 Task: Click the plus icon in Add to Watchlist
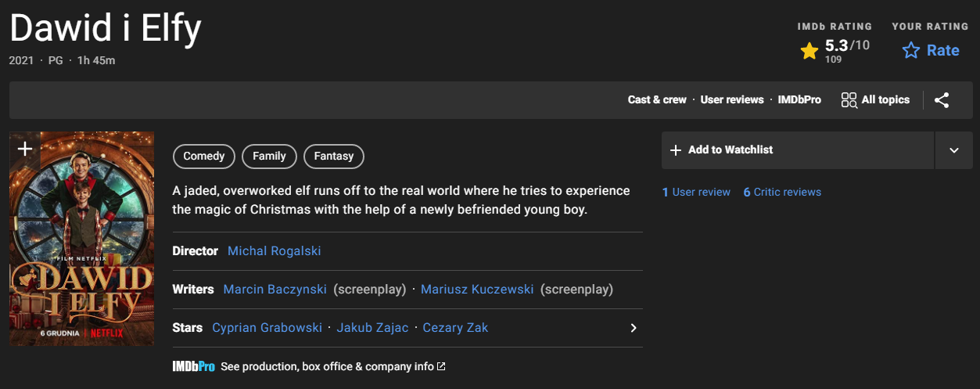[x=676, y=150]
